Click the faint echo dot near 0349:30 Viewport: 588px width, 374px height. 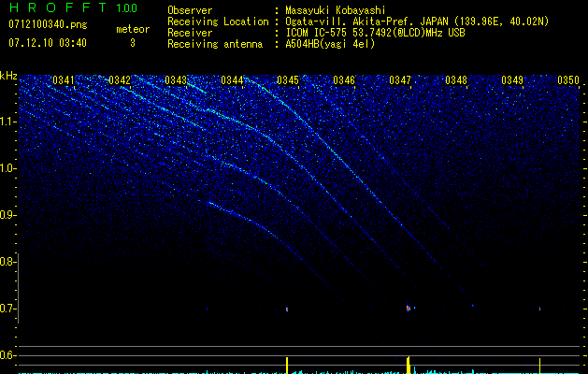(x=539, y=309)
